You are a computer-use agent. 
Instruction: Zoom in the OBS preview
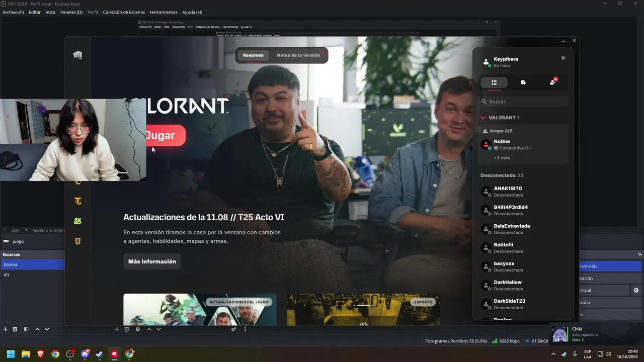[x=26, y=230]
